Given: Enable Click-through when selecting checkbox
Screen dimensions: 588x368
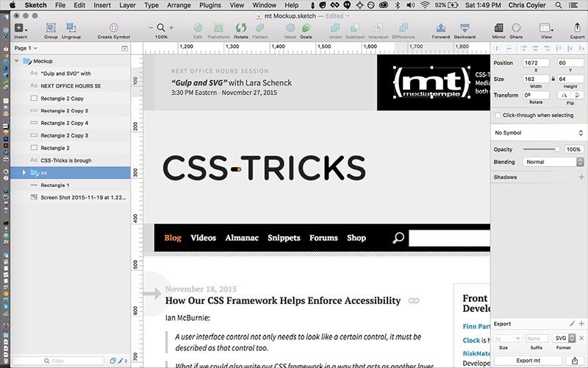Looking at the screenshot, I should click(498, 116).
